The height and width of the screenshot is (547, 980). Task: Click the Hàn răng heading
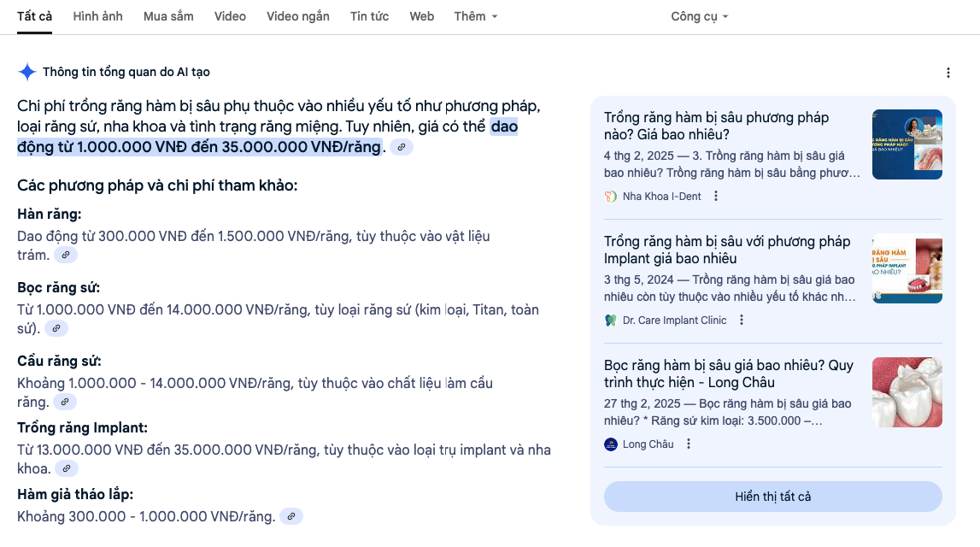click(50, 215)
